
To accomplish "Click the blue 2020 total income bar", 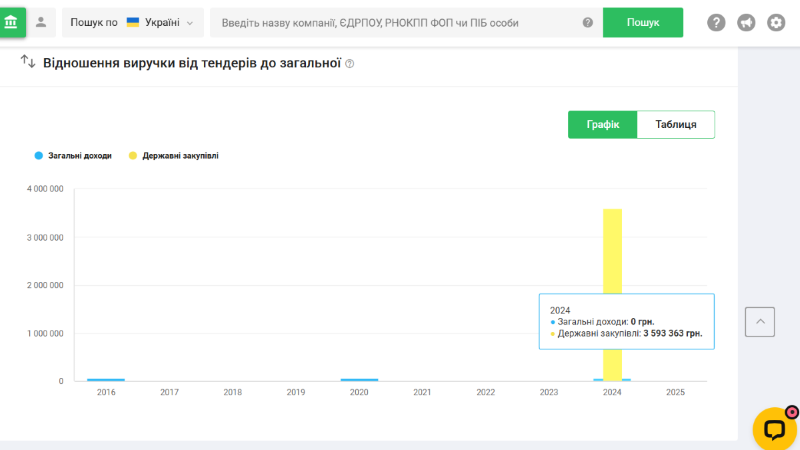I will click(x=359, y=380).
